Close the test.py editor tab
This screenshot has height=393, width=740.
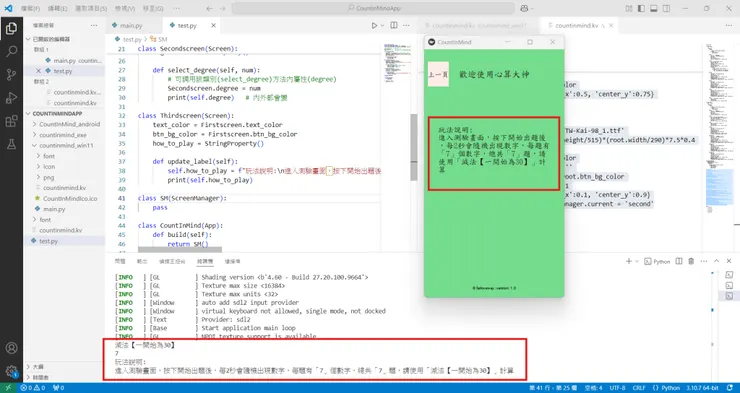(213, 25)
